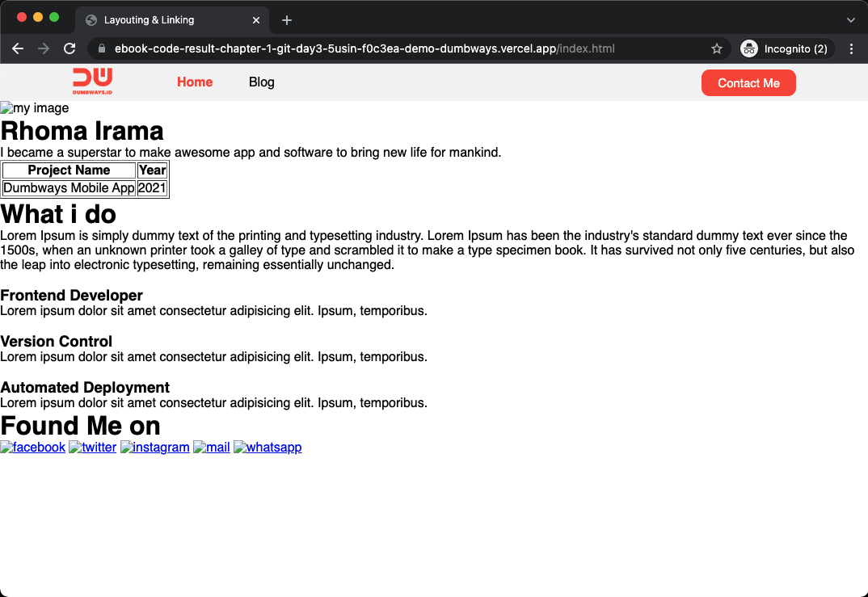This screenshot has width=868, height=597.
Task: Reload the page with the refresh icon
Action: click(70, 48)
